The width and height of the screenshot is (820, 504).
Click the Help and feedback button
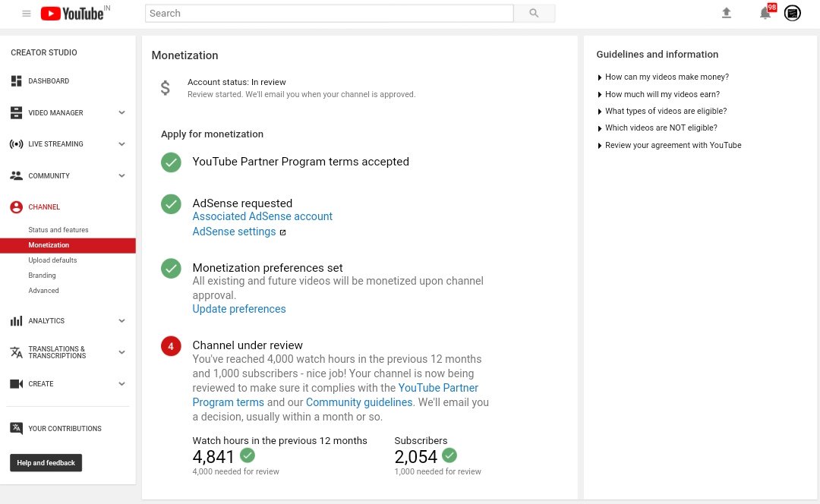[46, 463]
